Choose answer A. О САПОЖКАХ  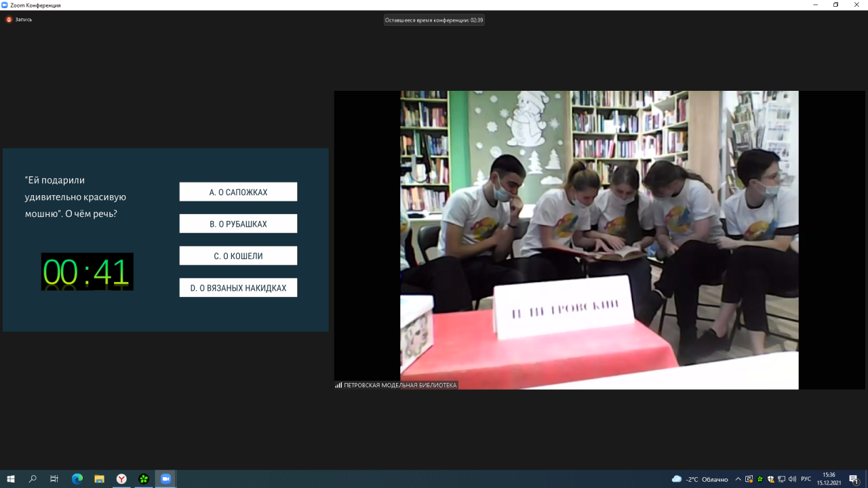point(238,192)
